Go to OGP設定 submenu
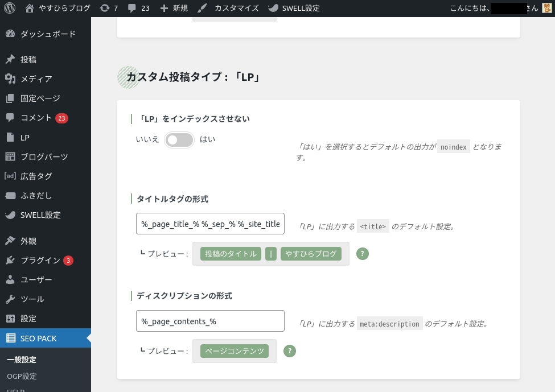The image size is (555, 392). (x=22, y=377)
